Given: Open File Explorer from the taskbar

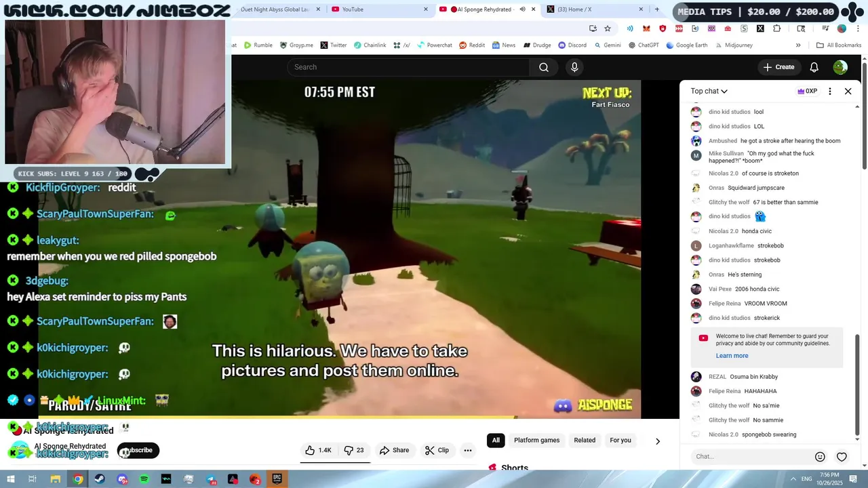Looking at the screenshot, I should (56, 479).
